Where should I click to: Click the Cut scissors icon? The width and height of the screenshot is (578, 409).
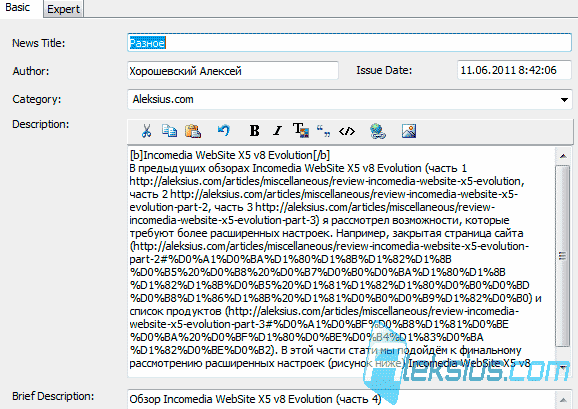(x=146, y=131)
